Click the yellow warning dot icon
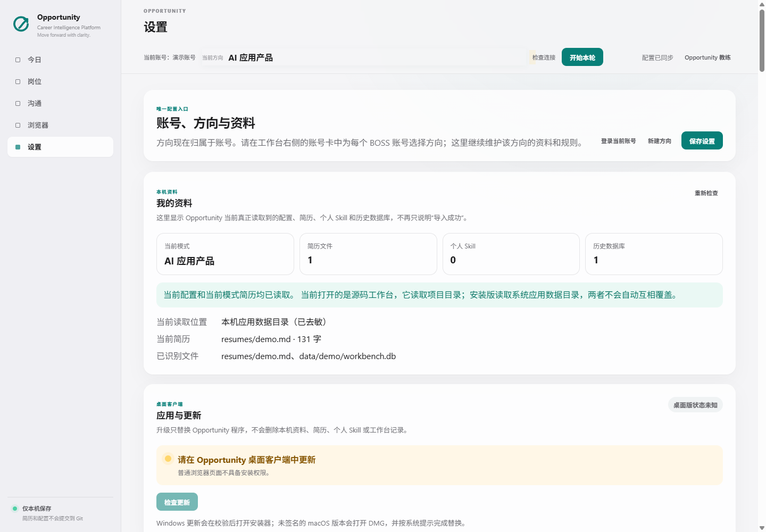766x532 pixels. (168, 459)
